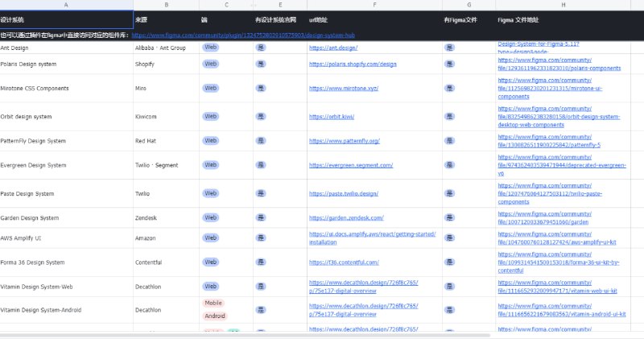The height and width of the screenshot is (339, 644).
Task: Click the 有设计系统官网 header cell
Action: point(280,19)
